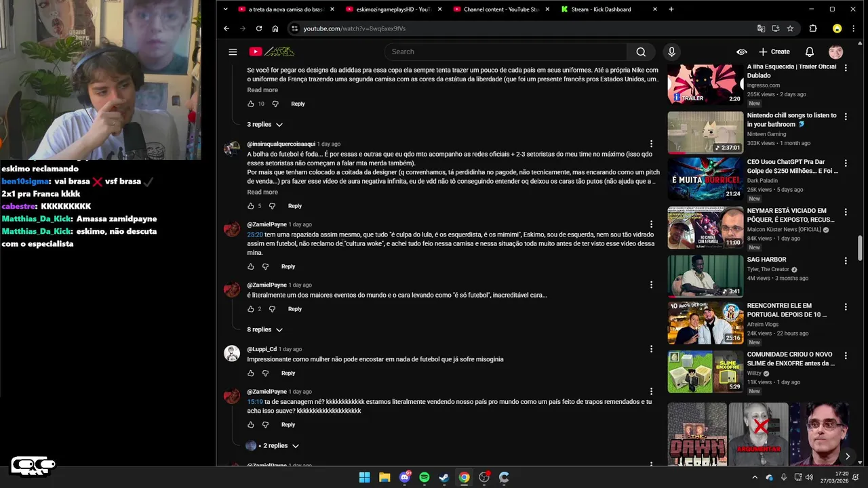868x488 pixels.
Task: Dislike the @insiraqualquercoisaaqui comment
Action: coord(272,206)
